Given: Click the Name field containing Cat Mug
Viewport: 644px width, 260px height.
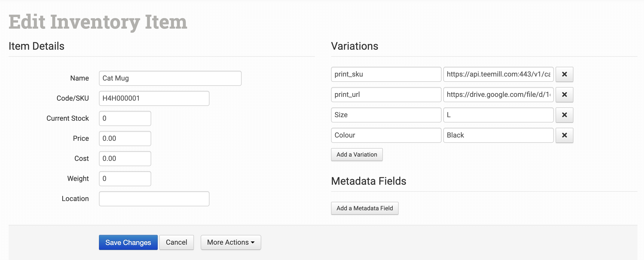Looking at the screenshot, I should 170,78.
